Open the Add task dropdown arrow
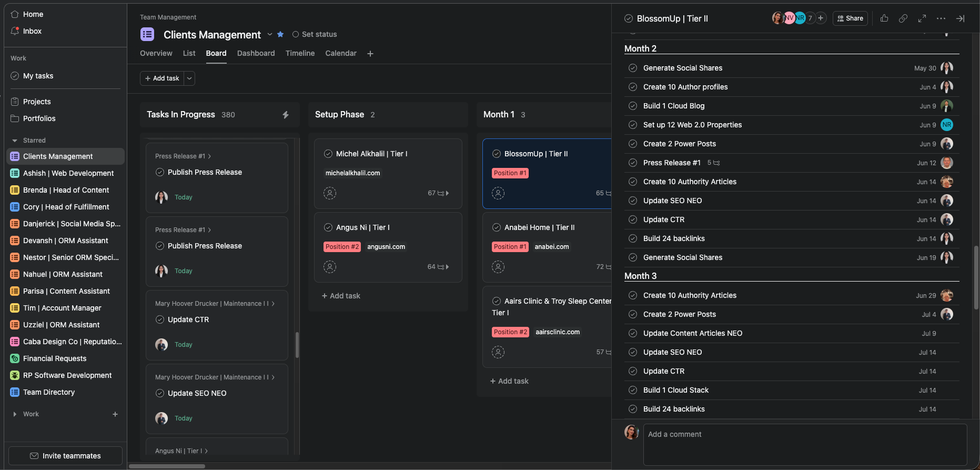Screen dimensions: 980x470 pos(189,78)
